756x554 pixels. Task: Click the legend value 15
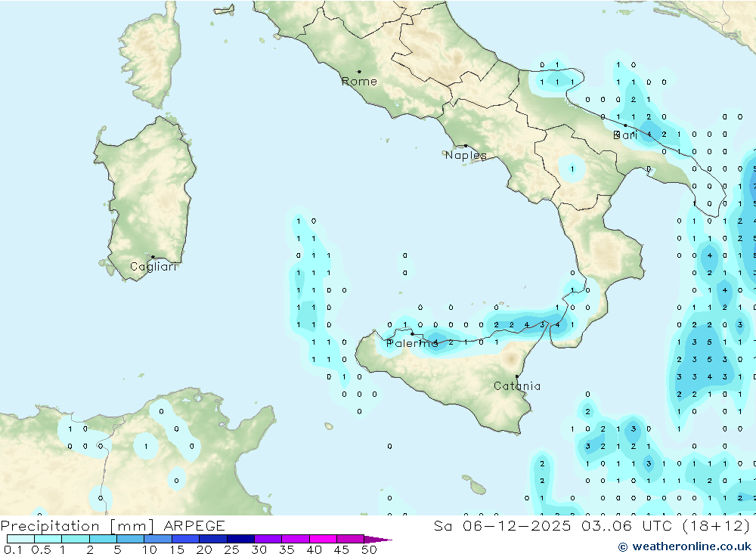(177, 549)
